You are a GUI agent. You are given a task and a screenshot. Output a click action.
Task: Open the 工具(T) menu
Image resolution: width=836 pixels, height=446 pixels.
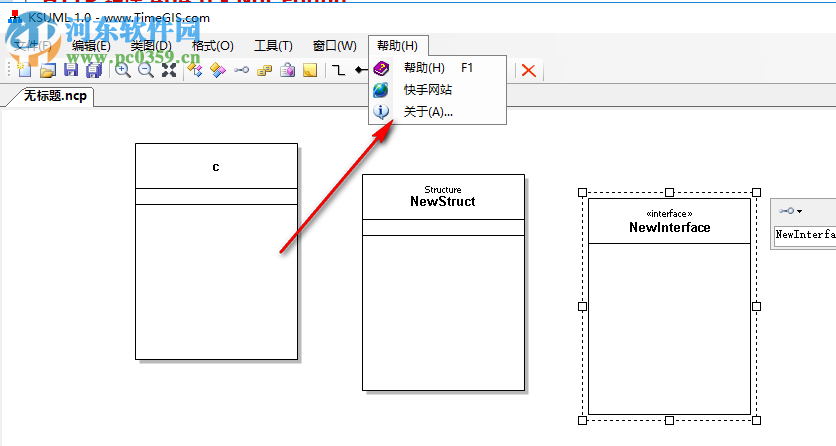point(273,46)
